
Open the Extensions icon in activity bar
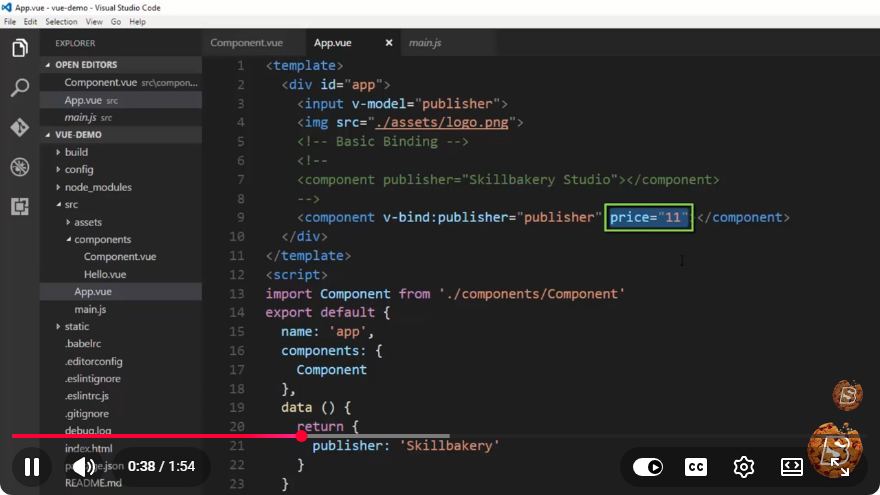point(20,207)
